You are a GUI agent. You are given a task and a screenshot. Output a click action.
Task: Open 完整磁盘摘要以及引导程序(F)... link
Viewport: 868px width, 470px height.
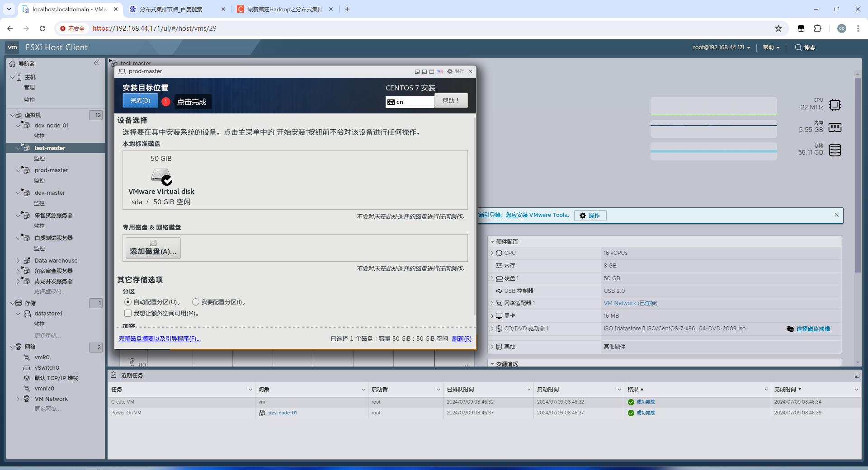[160, 338]
